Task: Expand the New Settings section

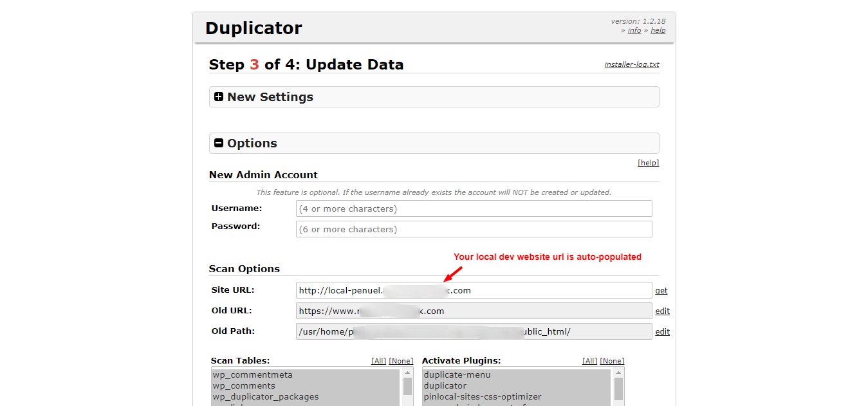Action: 434,97
